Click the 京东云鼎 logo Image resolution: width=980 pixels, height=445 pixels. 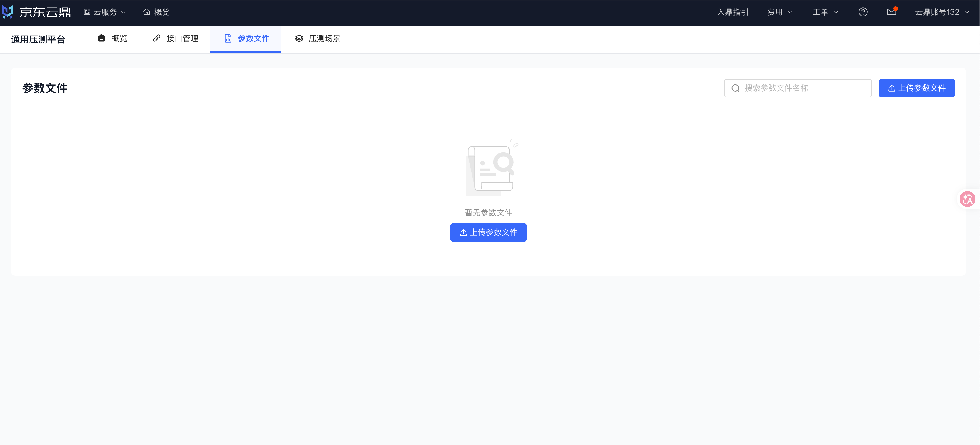click(36, 12)
